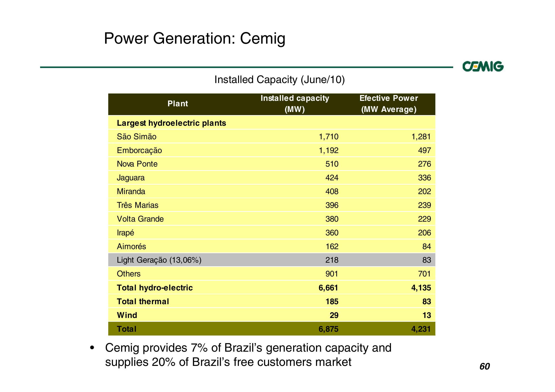Select Aimorés installed capacity 162
The image size is (555, 392).
pyautogui.click(x=332, y=247)
